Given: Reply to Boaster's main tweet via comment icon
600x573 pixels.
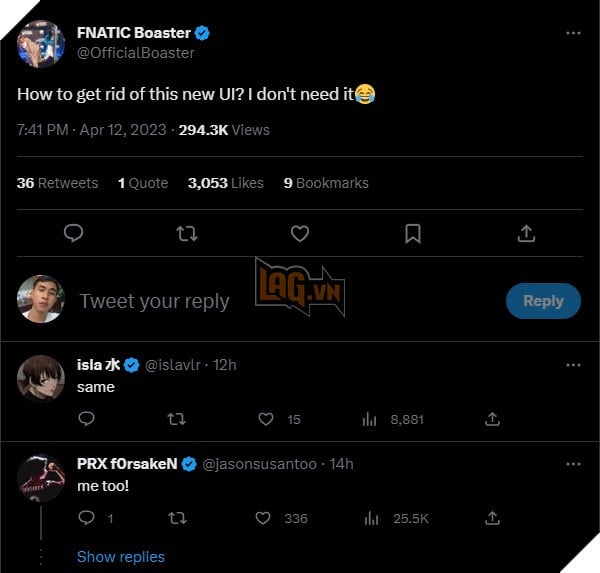Looking at the screenshot, I should pos(73,234).
